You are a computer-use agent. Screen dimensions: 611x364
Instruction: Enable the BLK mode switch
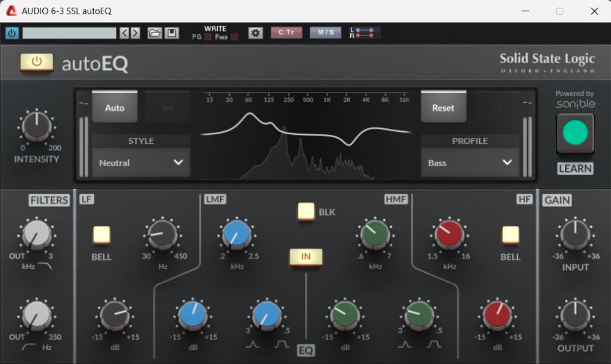pyautogui.click(x=306, y=212)
